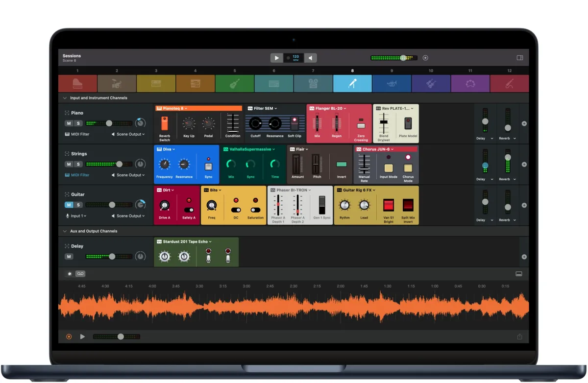Viewport: 588px width, 383px height.
Task: Add a plug-in to the Piano row
Action: tap(524, 123)
